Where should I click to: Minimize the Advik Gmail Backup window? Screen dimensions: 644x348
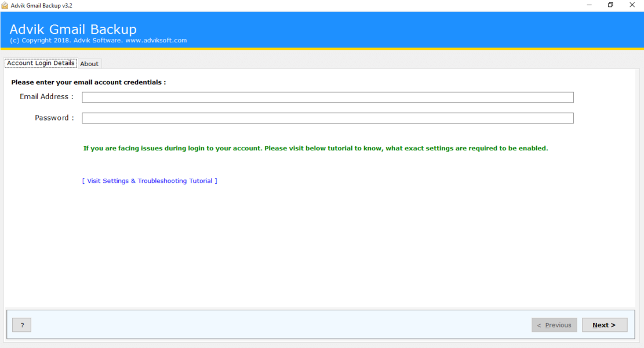tap(589, 5)
